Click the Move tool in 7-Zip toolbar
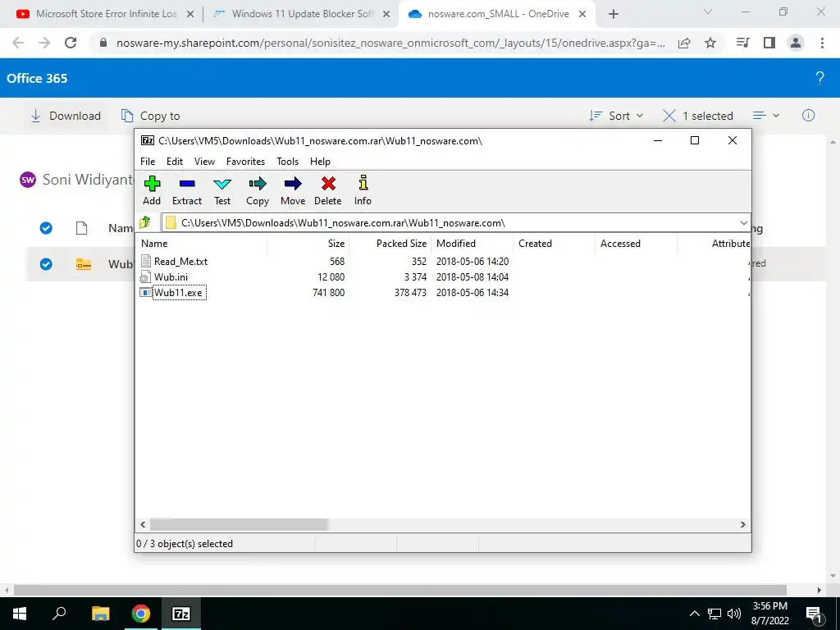This screenshot has width=840, height=630. [293, 190]
